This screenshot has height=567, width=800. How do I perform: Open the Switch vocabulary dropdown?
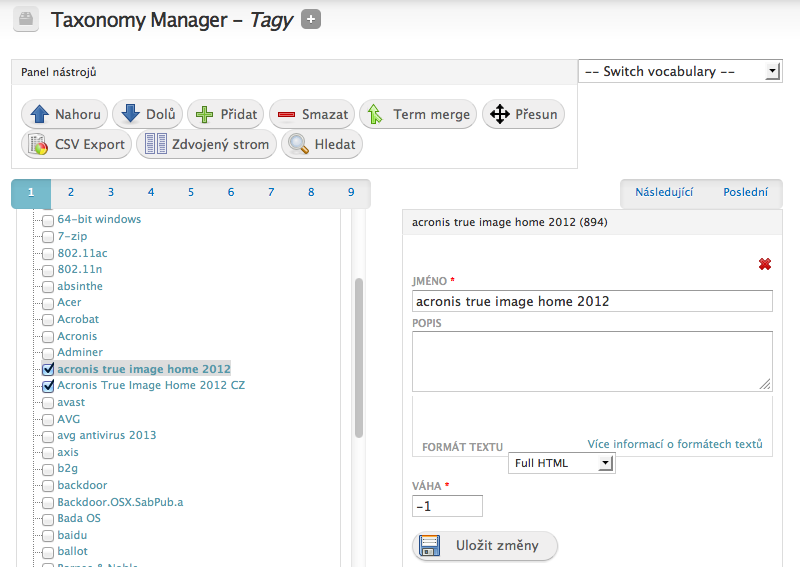[680, 71]
